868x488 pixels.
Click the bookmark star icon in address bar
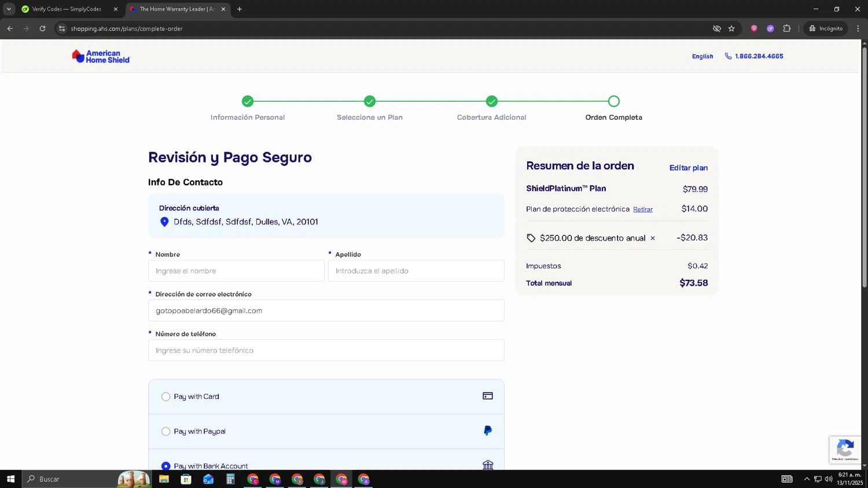coord(731,28)
